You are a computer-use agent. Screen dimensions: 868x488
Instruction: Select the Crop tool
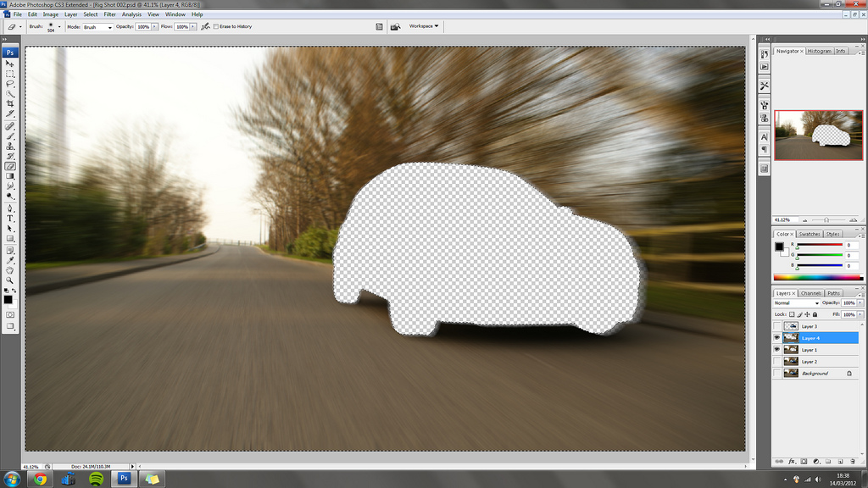[x=10, y=103]
